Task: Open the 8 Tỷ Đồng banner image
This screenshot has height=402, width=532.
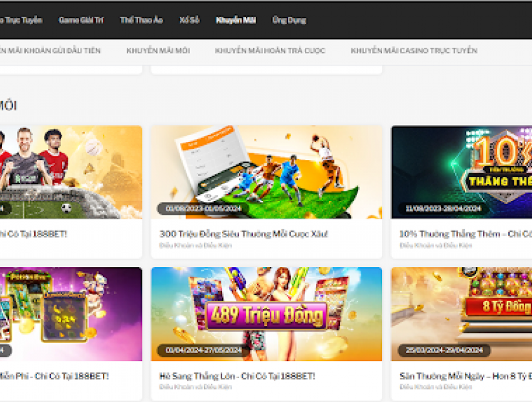Action: click(462, 314)
